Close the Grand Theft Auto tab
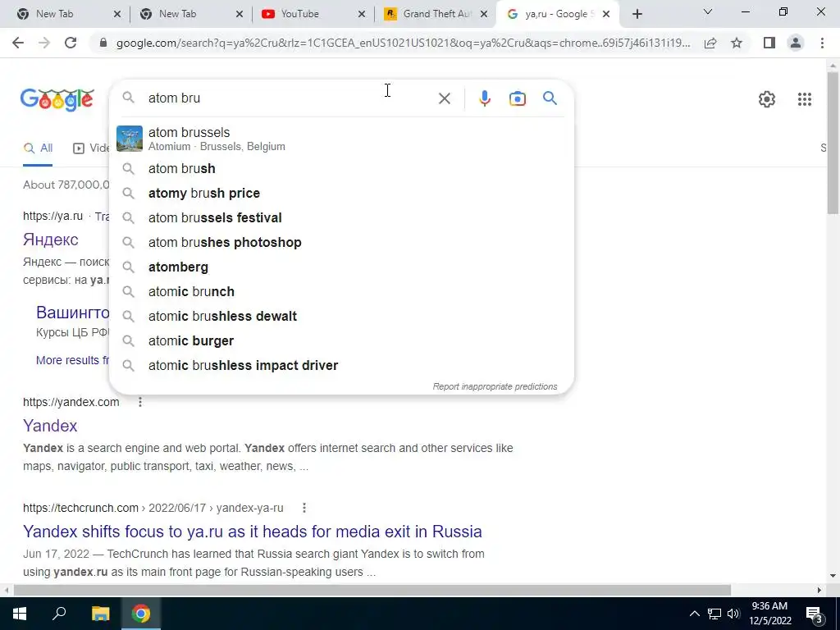The image size is (840, 630). pyautogui.click(x=484, y=15)
